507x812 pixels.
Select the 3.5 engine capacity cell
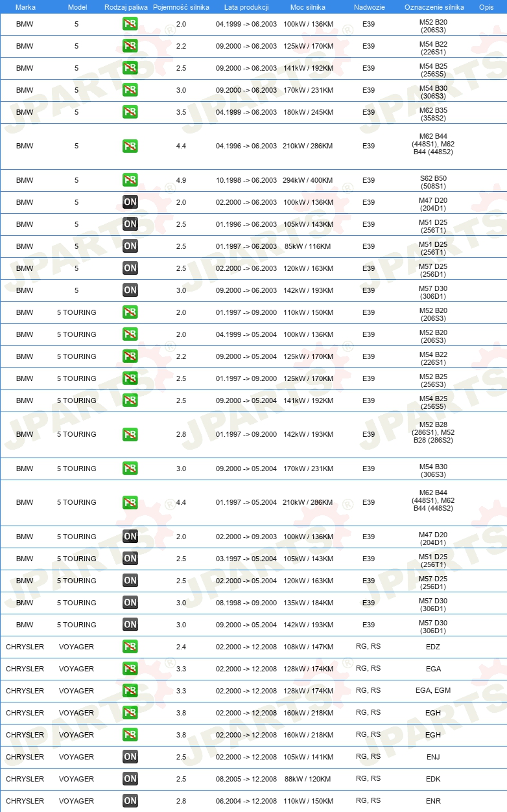point(181,112)
